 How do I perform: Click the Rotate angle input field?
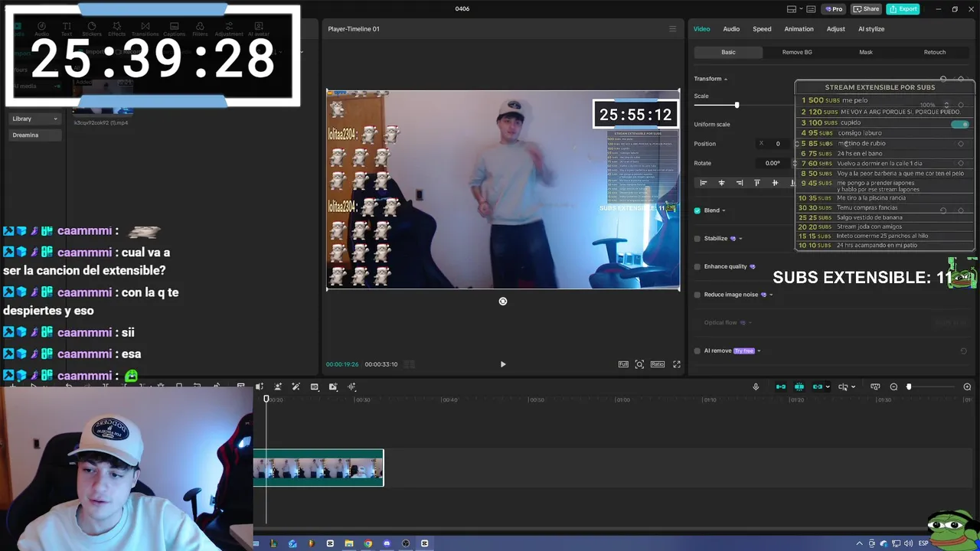(x=775, y=163)
